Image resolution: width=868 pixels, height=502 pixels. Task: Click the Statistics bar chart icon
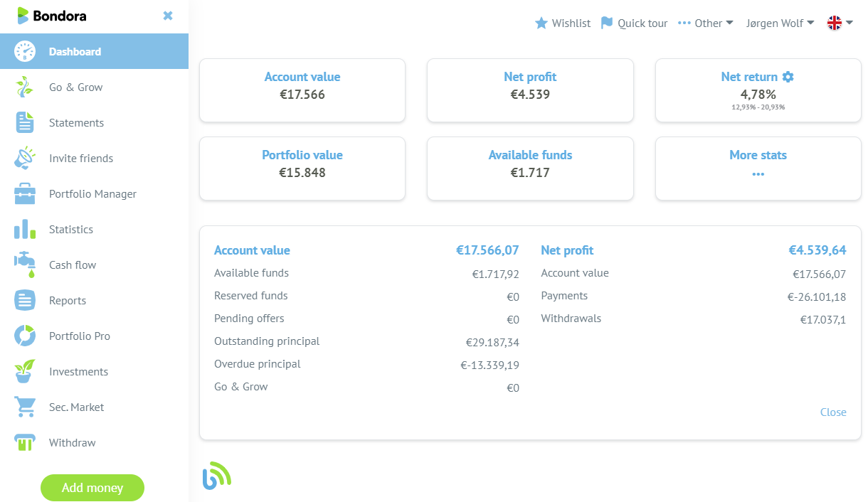point(25,229)
